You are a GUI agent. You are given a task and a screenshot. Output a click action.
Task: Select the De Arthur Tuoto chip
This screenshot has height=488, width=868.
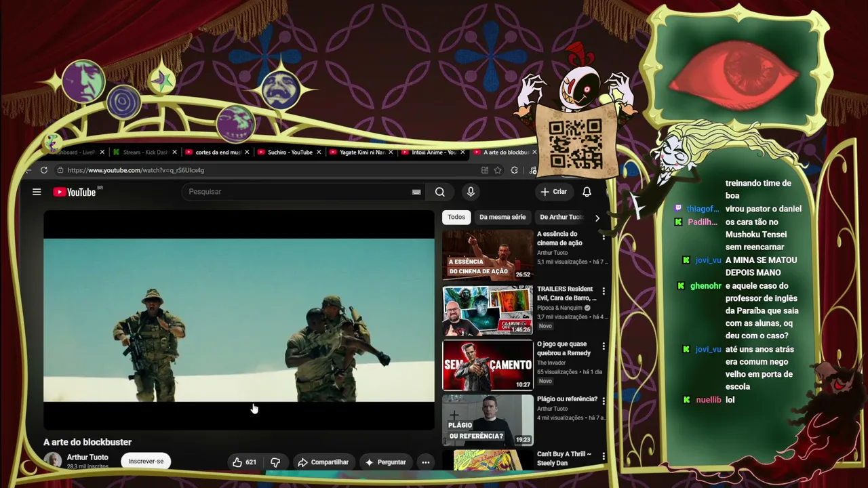coord(561,217)
